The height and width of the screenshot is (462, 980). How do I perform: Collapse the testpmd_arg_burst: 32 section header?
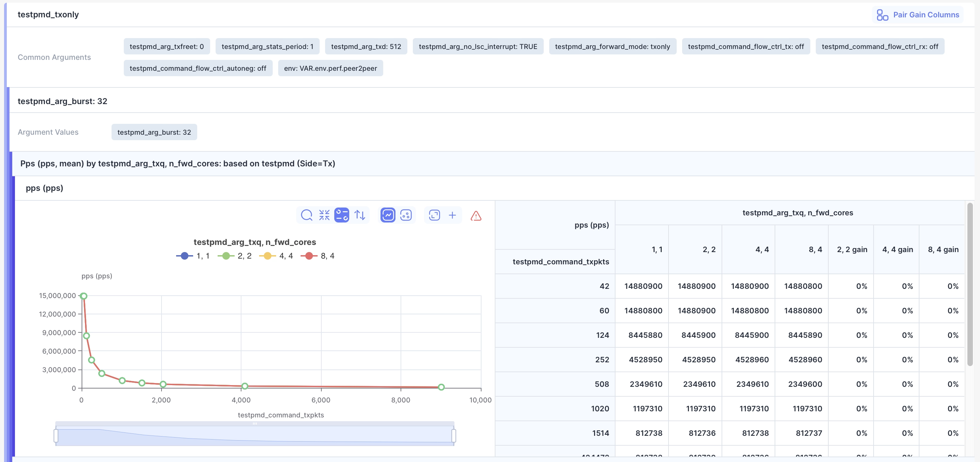pos(62,101)
